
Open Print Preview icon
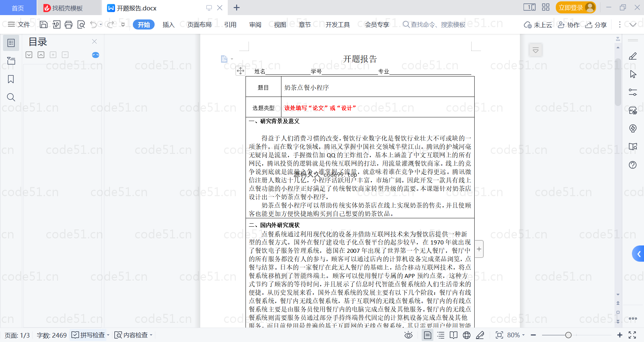(81, 24)
